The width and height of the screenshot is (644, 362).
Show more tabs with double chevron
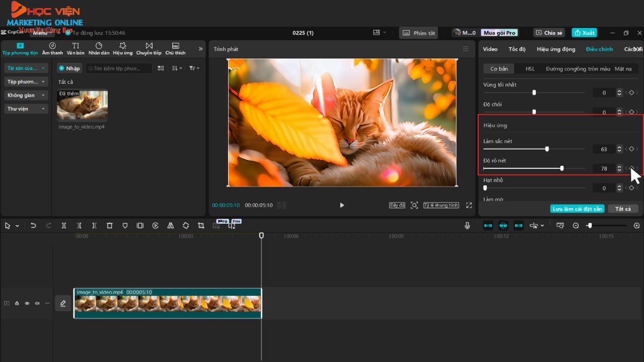click(201, 49)
